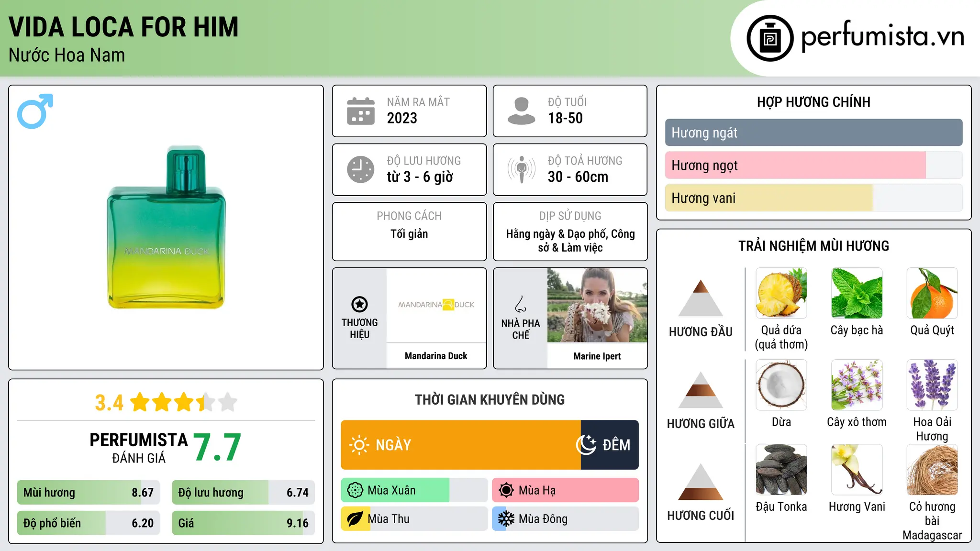The height and width of the screenshot is (551, 980).
Task: Click the Đậu Tonka note label
Action: pyautogui.click(x=781, y=507)
